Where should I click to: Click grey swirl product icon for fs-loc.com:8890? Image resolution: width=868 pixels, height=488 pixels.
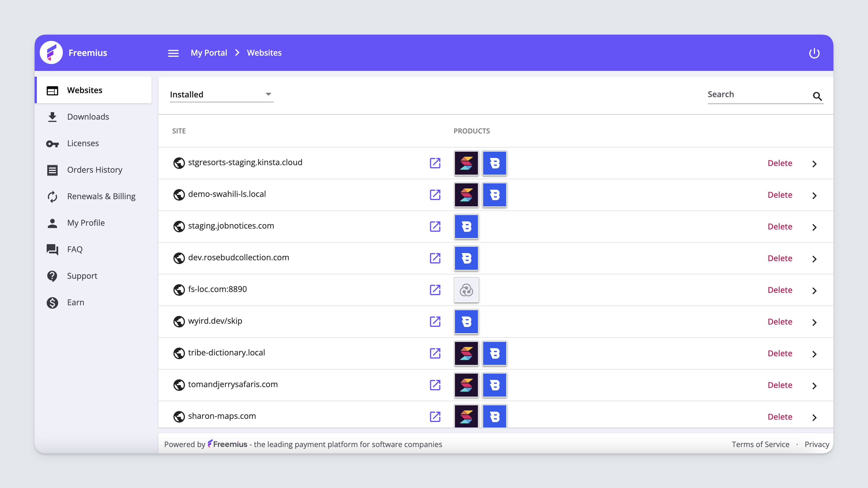coord(466,290)
